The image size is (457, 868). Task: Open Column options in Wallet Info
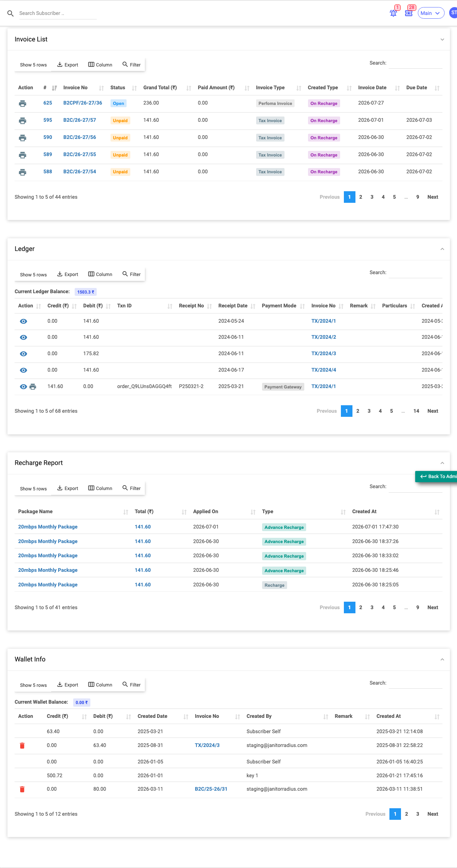point(100,685)
